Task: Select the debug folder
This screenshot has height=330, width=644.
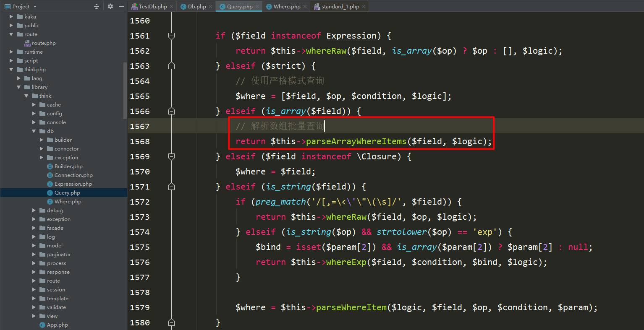Action: (55, 210)
